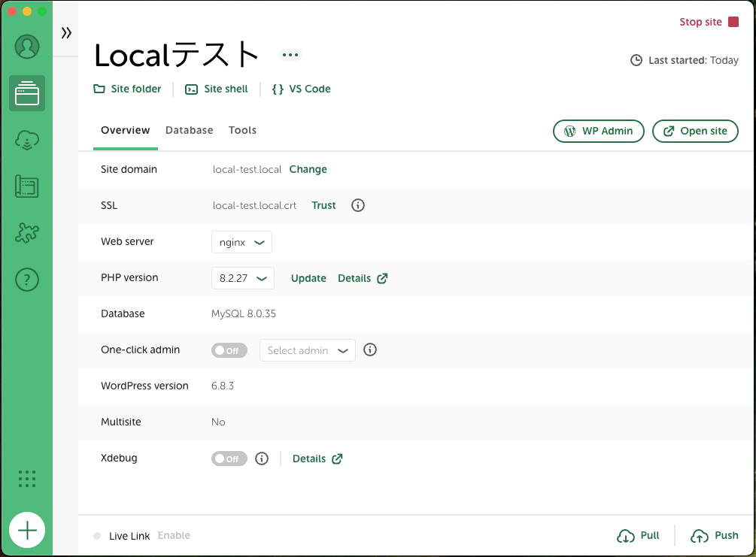The height and width of the screenshot is (557, 756).
Task: Toggle the One-click admin switch
Action: 229,350
